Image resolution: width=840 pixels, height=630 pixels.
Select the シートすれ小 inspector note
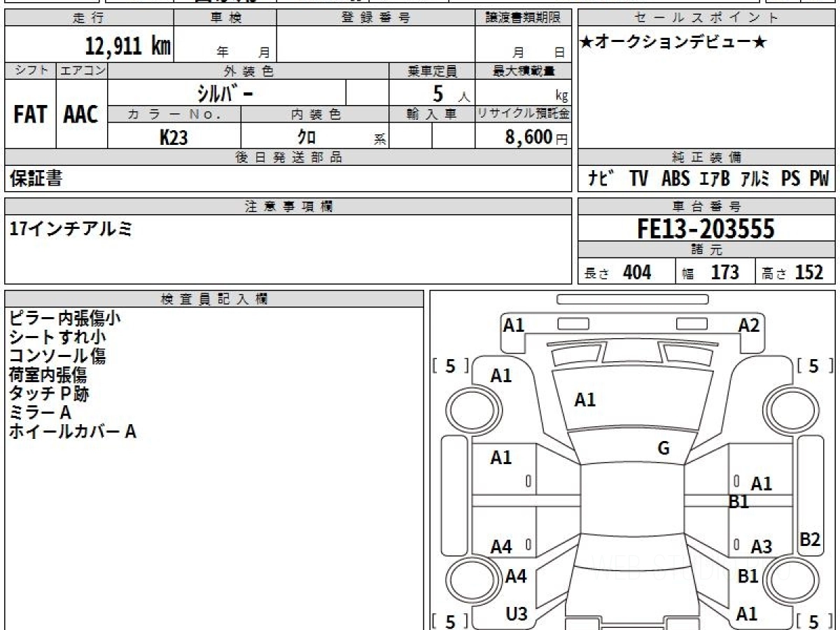(x=57, y=337)
